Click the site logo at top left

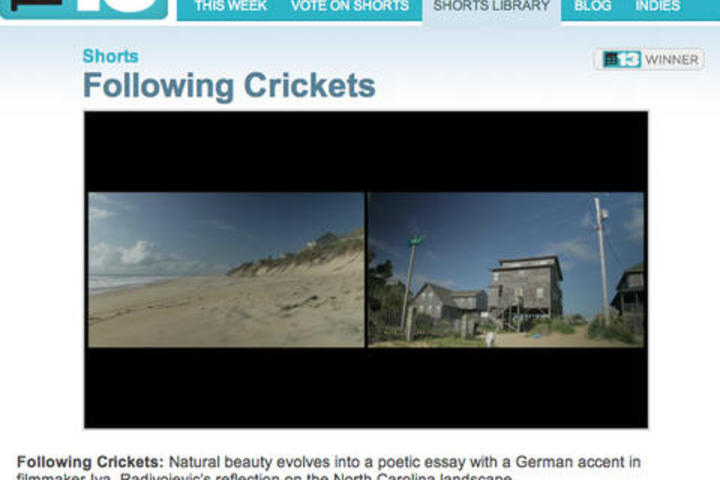pyautogui.click(x=84, y=8)
